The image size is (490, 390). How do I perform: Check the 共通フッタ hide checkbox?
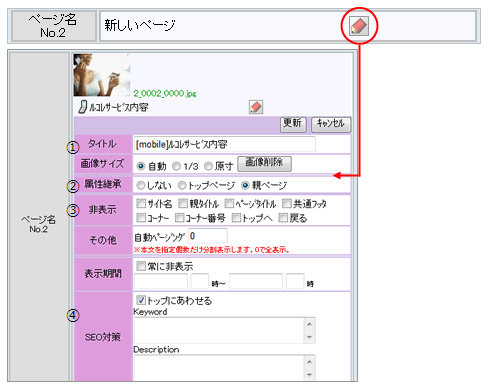tap(286, 203)
